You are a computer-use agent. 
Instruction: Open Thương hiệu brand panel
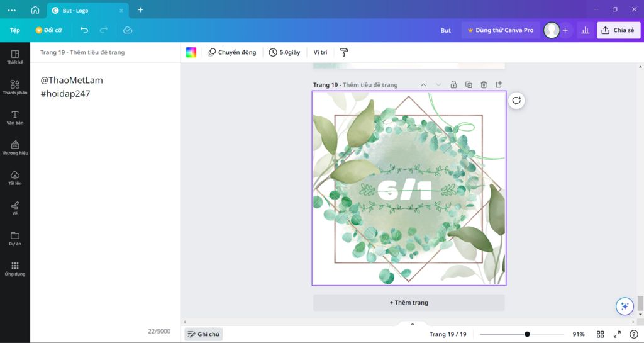coord(15,148)
